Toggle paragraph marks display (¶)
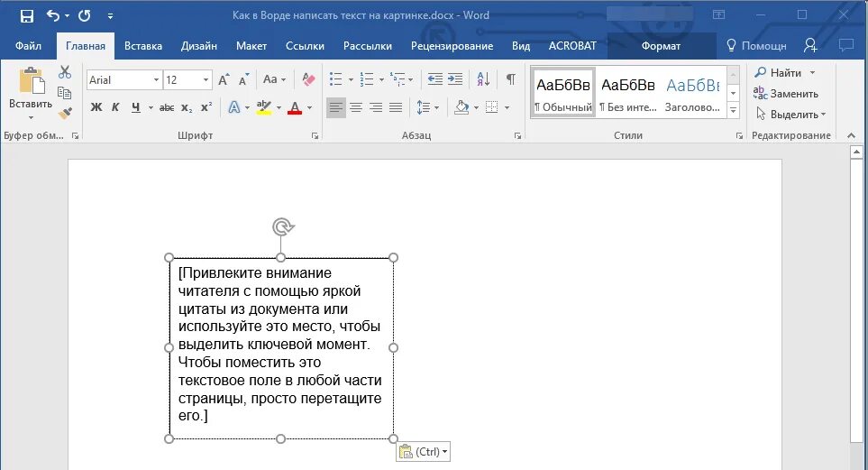 [x=511, y=79]
